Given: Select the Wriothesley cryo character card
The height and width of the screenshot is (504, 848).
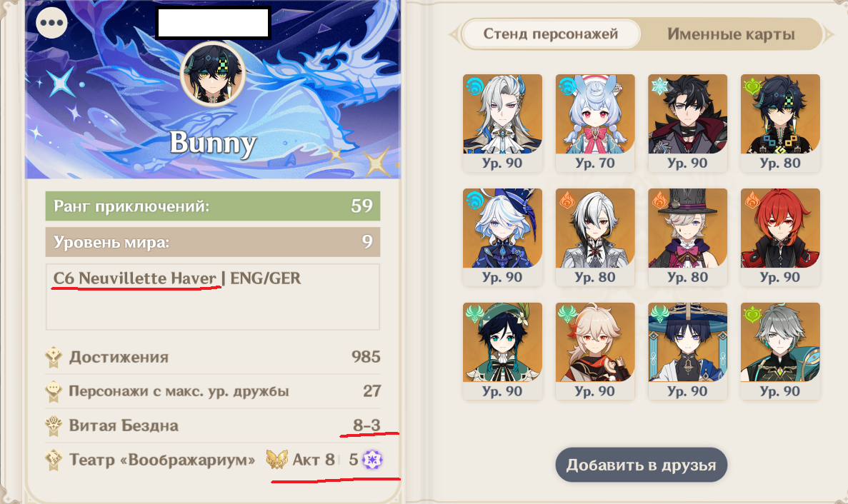Looking at the screenshot, I should tap(687, 124).
